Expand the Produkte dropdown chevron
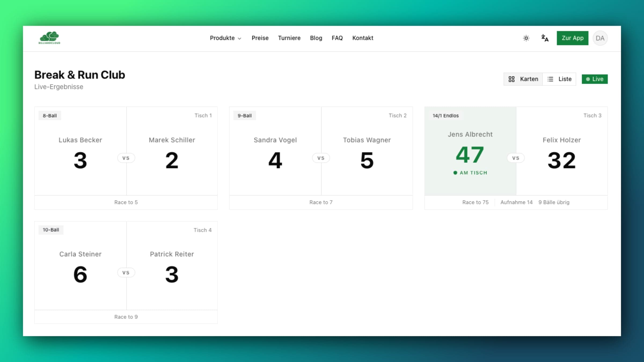 tap(239, 39)
